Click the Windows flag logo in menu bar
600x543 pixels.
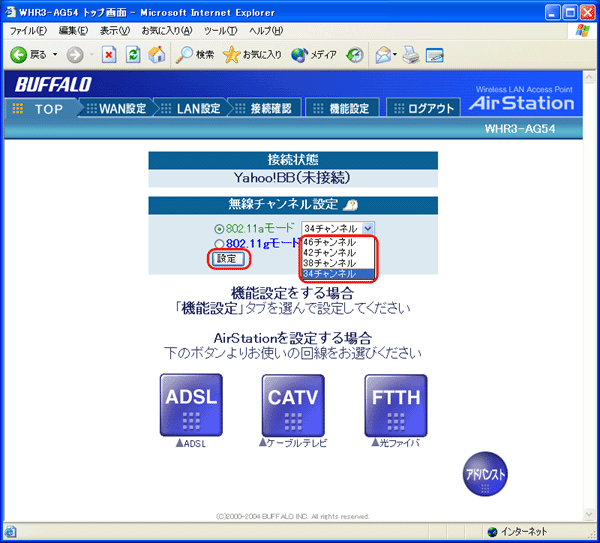[x=582, y=31]
